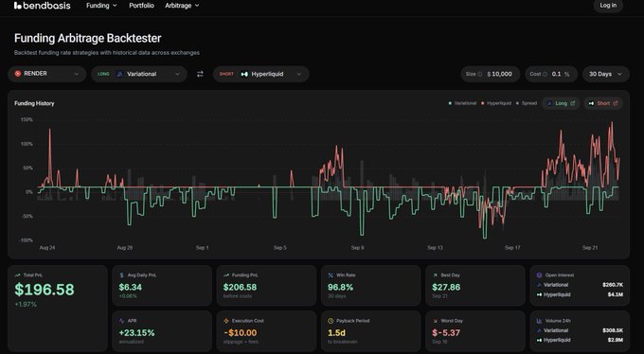The height and width of the screenshot is (354, 644).
Task: Click the +23.15% APR value
Action: click(136, 332)
